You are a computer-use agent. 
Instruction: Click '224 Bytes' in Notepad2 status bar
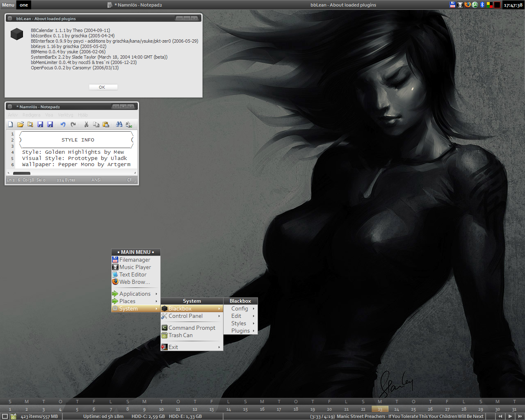pos(66,180)
